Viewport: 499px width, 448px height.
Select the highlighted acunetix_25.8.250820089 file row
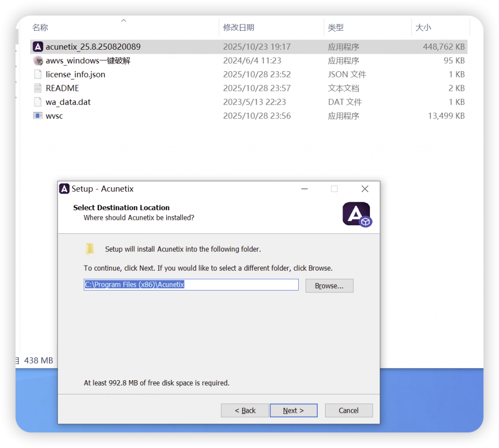[146, 46]
